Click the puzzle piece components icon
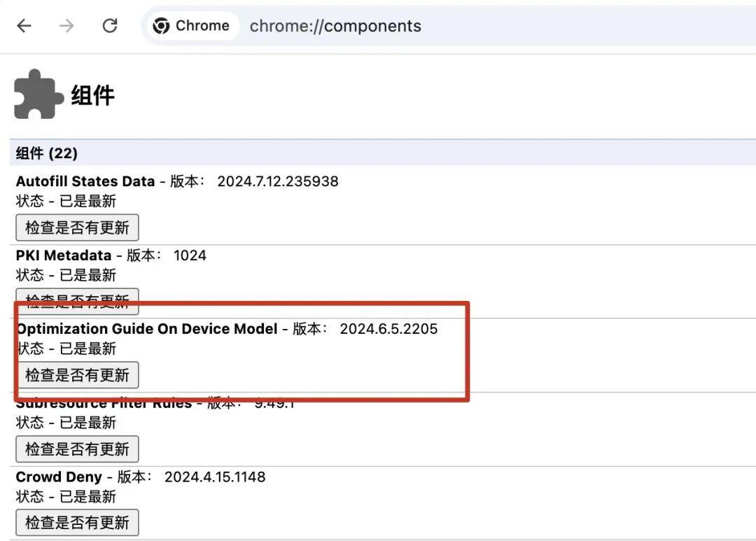 pyautogui.click(x=38, y=94)
